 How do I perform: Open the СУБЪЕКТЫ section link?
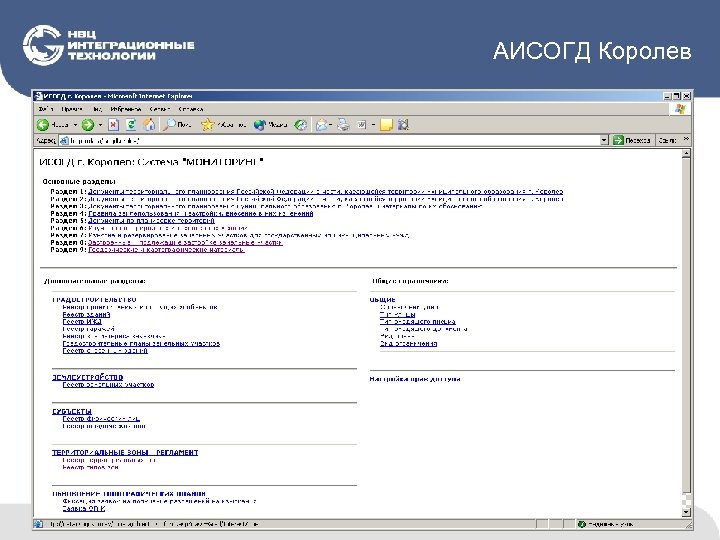pyautogui.click(x=72, y=411)
